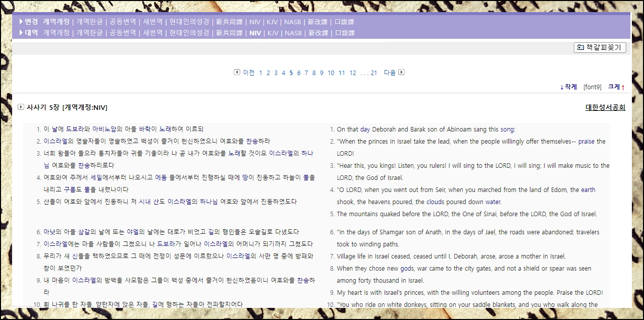Screen dimensions: 644x320
Task: Switch version to 口語譯 in 변경 row
Action: [344, 22]
